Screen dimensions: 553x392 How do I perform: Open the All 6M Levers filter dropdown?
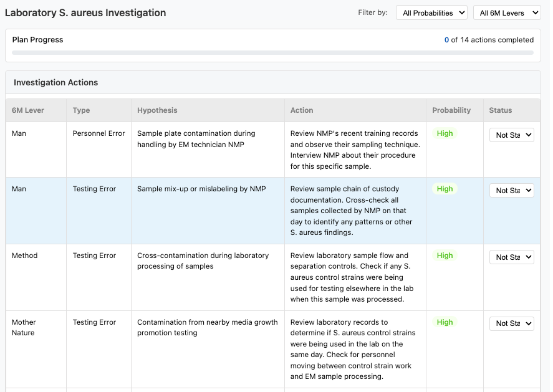[506, 12]
